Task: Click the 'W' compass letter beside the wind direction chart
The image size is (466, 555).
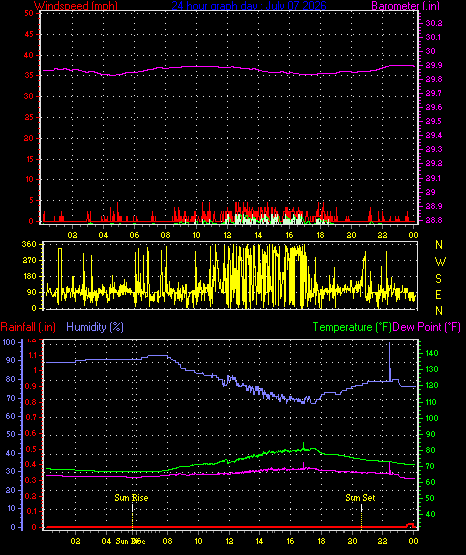Action: [x=440, y=262]
